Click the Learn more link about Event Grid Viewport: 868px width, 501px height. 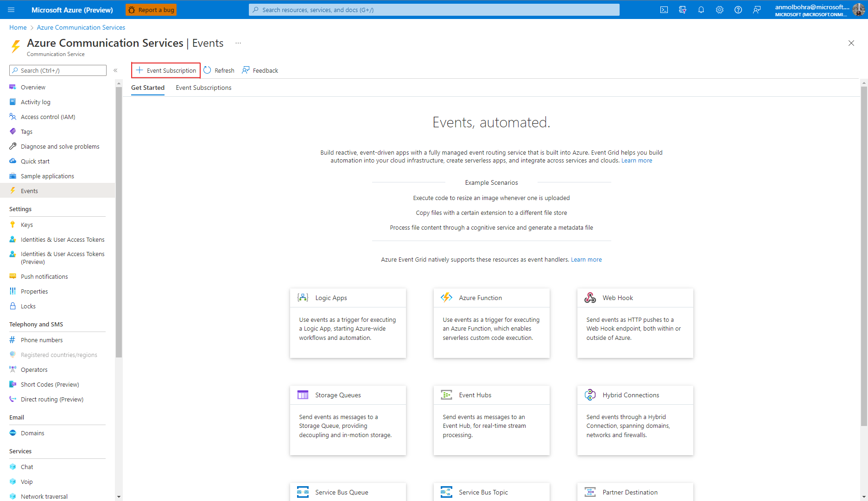point(637,160)
